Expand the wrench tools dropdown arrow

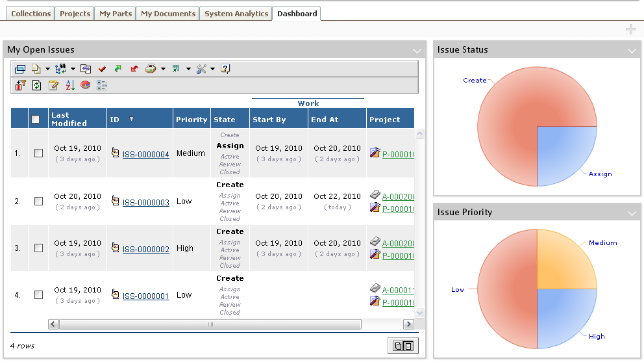click(212, 69)
